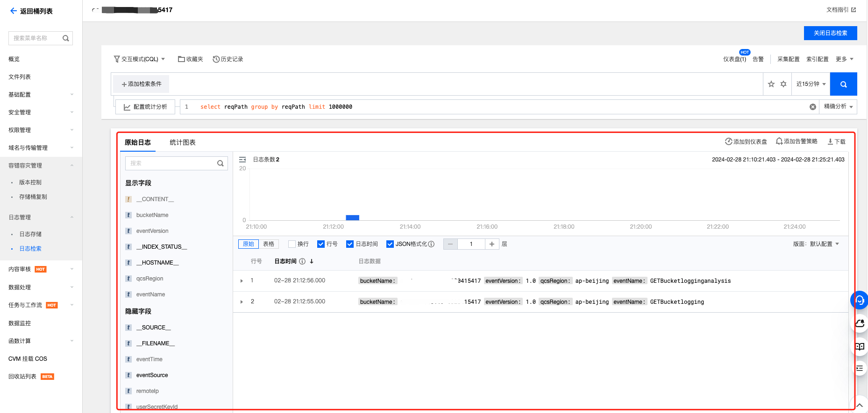Open the 交互模式(CQL) mode dropdown
The height and width of the screenshot is (413, 868).
pyautogui.click(x=139, y=59)
